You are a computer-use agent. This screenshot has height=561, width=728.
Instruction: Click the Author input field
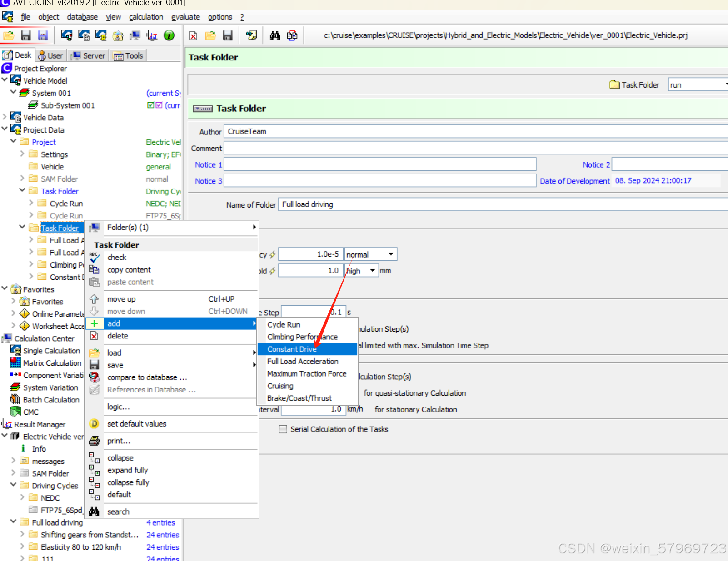(x=476, y=131)
